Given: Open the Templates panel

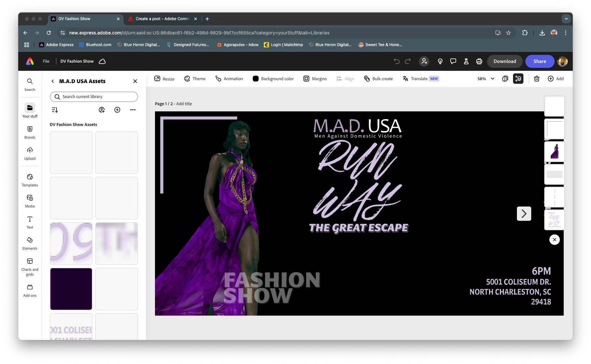Looking at the screenshot, I should (x=30, y=180).
